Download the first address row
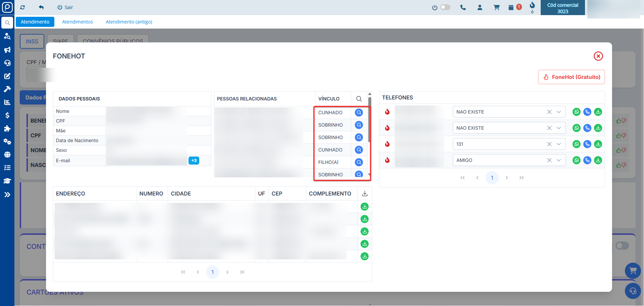This screenshot has height=306, width=644. click(x=365, y=207)
